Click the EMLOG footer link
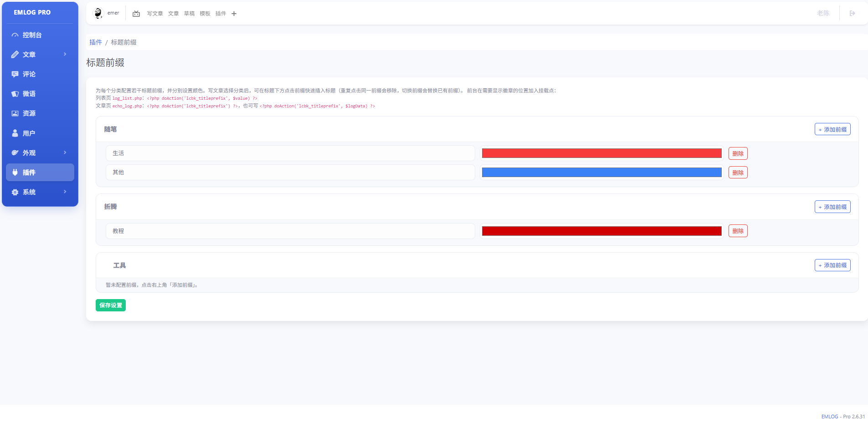Screen dimensions: 868x427 (830, 417)
